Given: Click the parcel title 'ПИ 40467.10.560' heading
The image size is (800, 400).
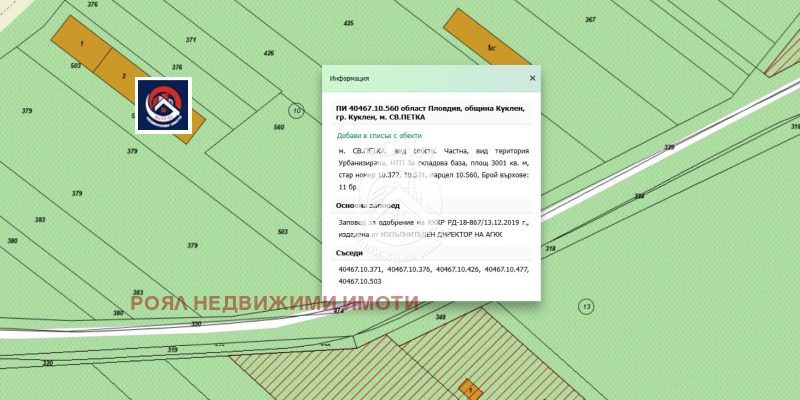Looking at the screenshot, I should point(431,113).
